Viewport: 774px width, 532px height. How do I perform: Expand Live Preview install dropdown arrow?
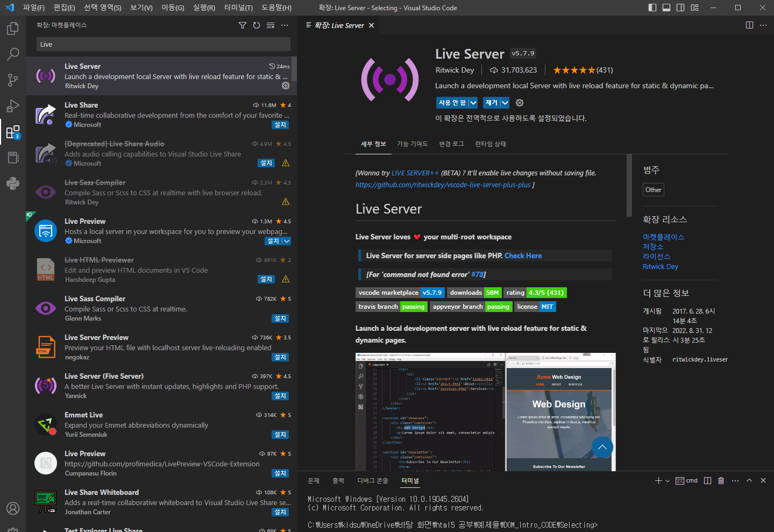click(x=287, y=241)
